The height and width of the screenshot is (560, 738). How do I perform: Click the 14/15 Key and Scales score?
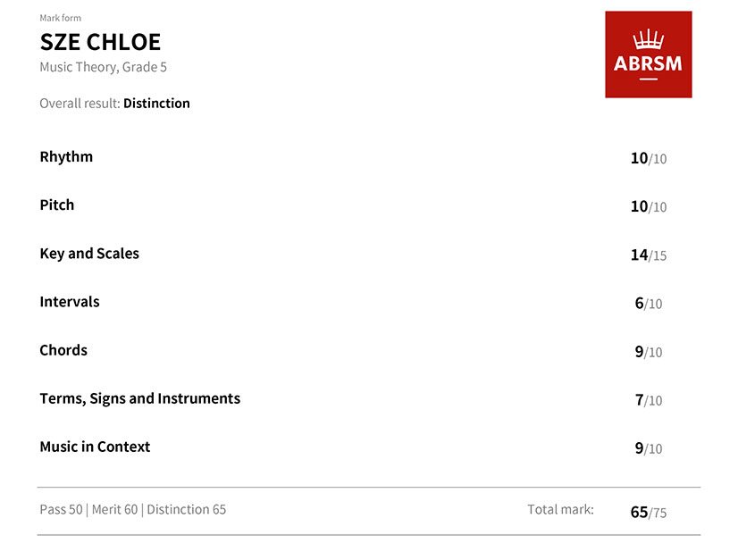coord(649,255)
